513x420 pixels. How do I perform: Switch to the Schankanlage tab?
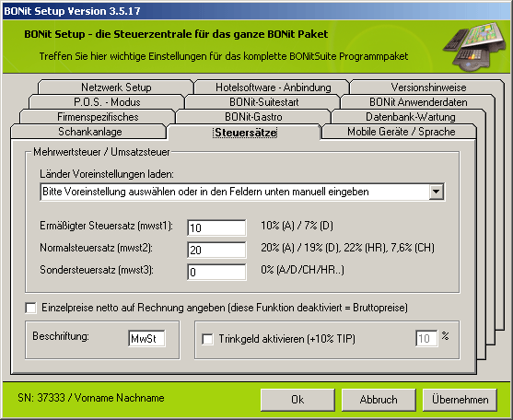click(x=89, y=132)
